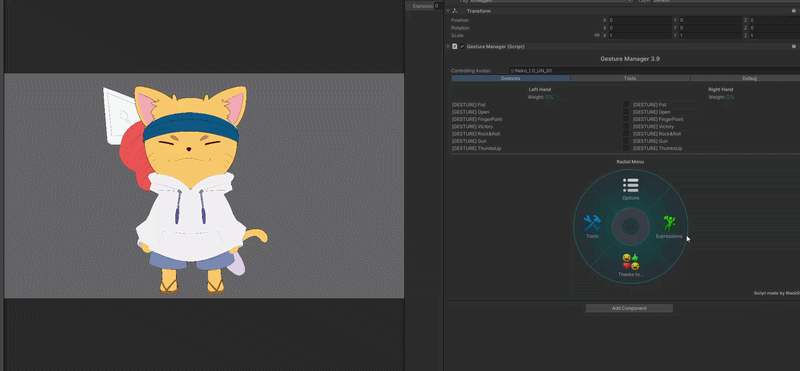Select the Expressions panel tab beside the Game view

(419, 6)
